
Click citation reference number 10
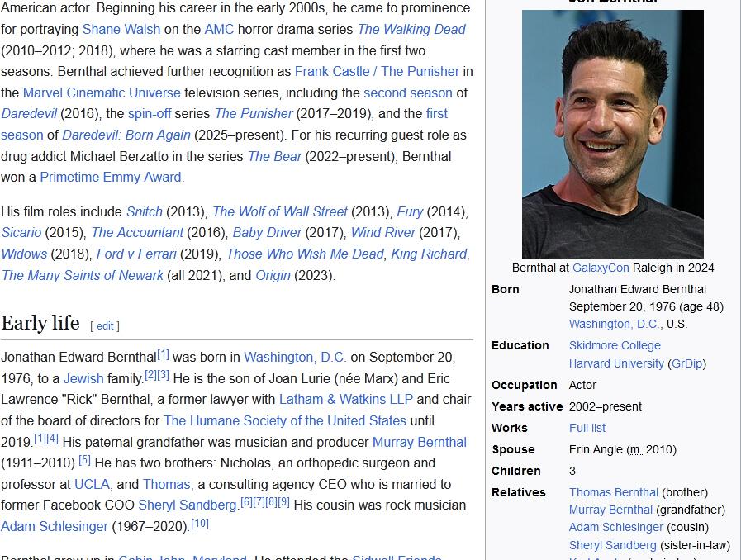tap(200, 524)
